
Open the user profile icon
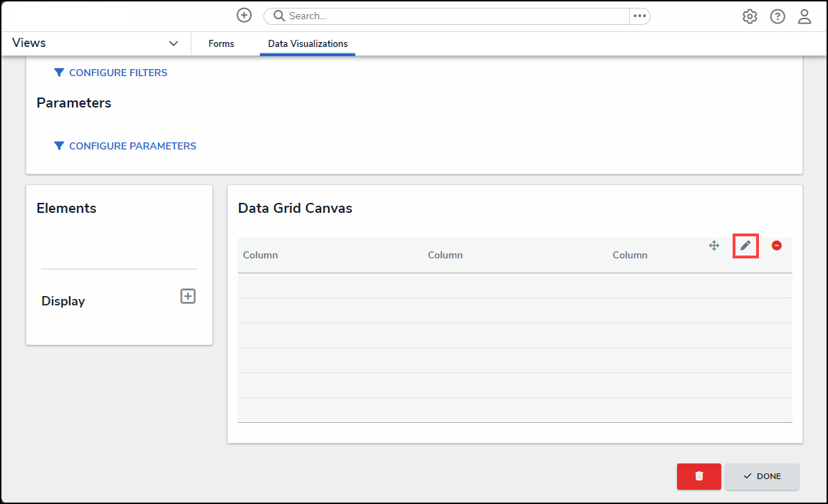click(x=805, y=16)
